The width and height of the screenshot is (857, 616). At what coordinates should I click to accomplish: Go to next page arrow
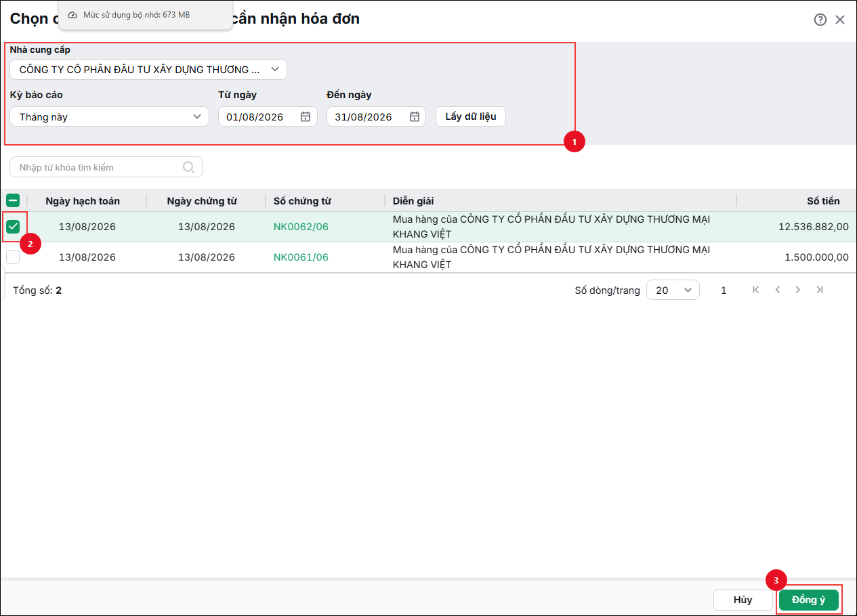[798, 290]
